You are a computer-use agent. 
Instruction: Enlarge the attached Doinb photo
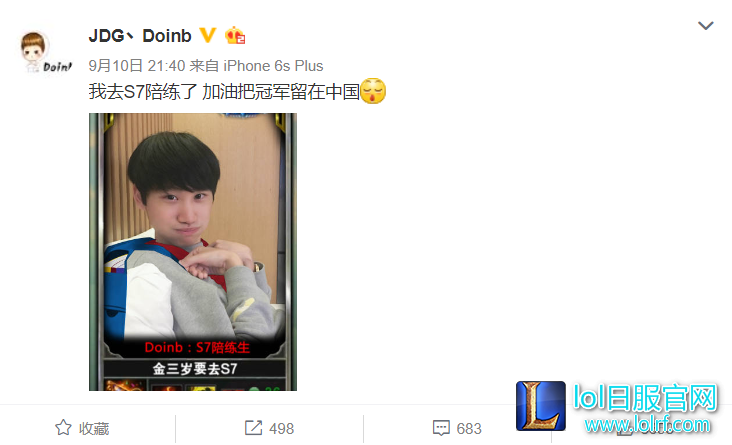(x=193, y=252)
